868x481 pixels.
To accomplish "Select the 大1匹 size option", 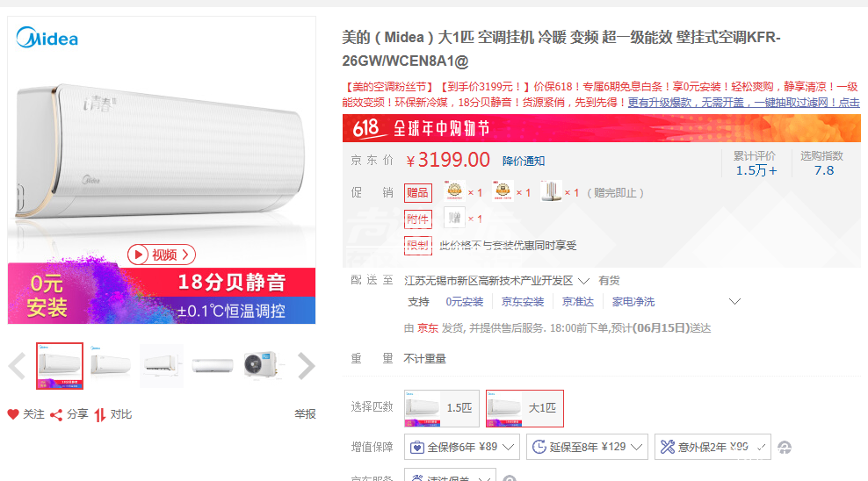I will tap(524, 408).
